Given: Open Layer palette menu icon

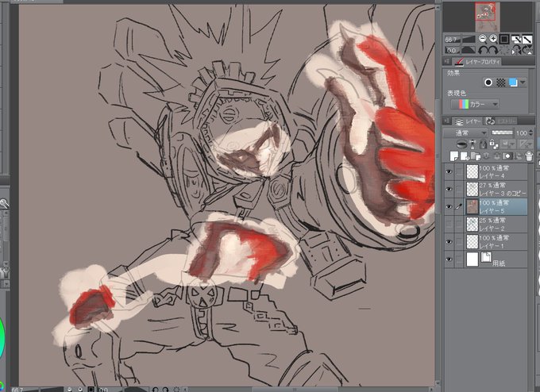Looking at the screenshot, I should (x=446, y=121).
